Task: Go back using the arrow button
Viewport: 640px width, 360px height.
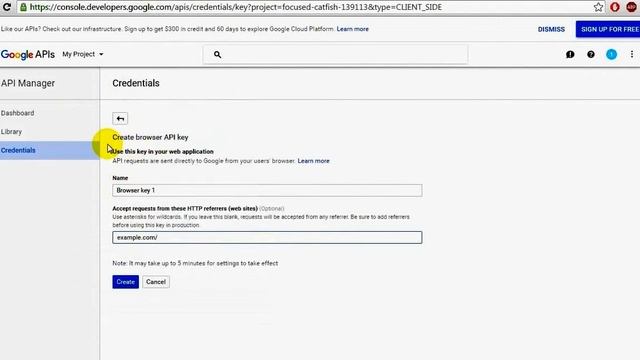Action: pos(120,118)
